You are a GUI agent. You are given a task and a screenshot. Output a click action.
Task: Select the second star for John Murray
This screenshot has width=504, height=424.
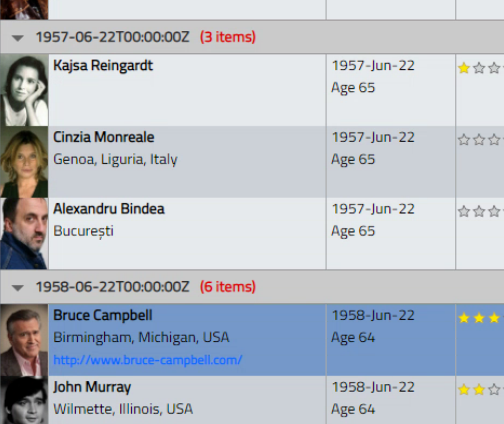479,390
